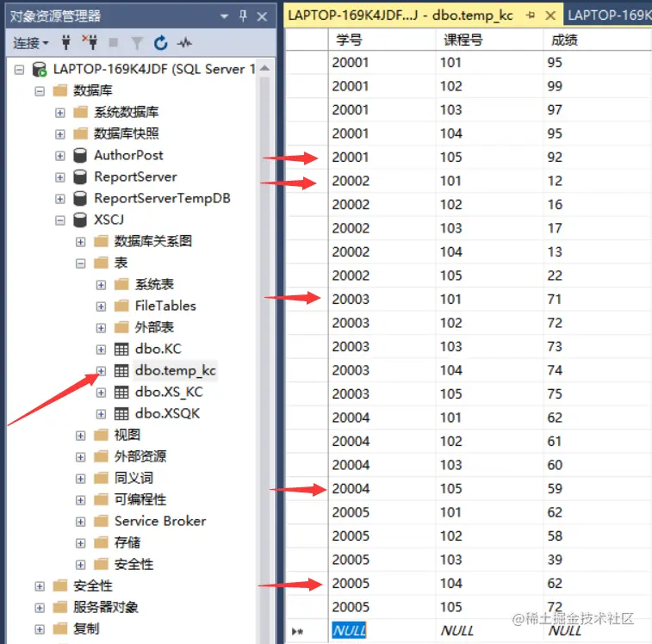Expand the 数据库快照 folder
This screenshot has width=652, height=644.
pos(60,134)
